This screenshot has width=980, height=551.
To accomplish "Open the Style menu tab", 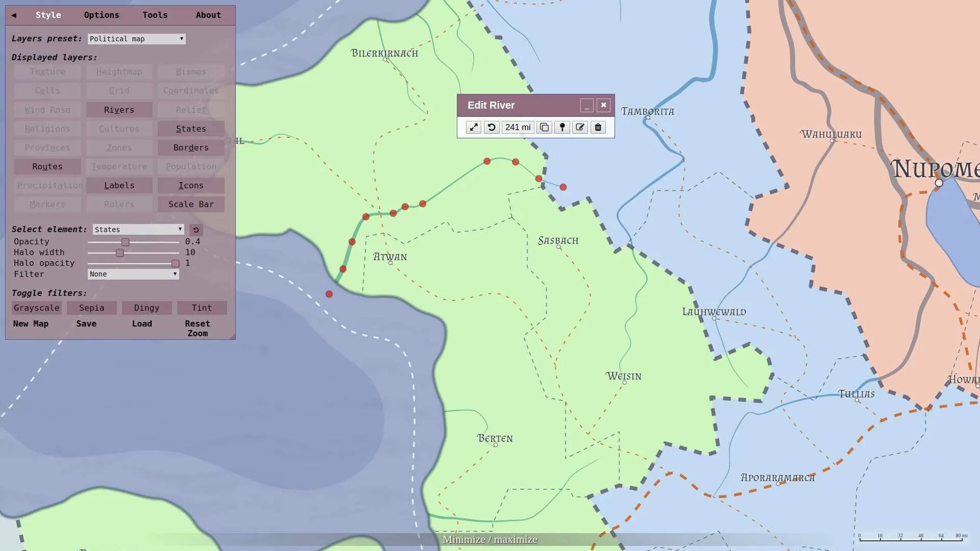I will (x=48, y=15).
